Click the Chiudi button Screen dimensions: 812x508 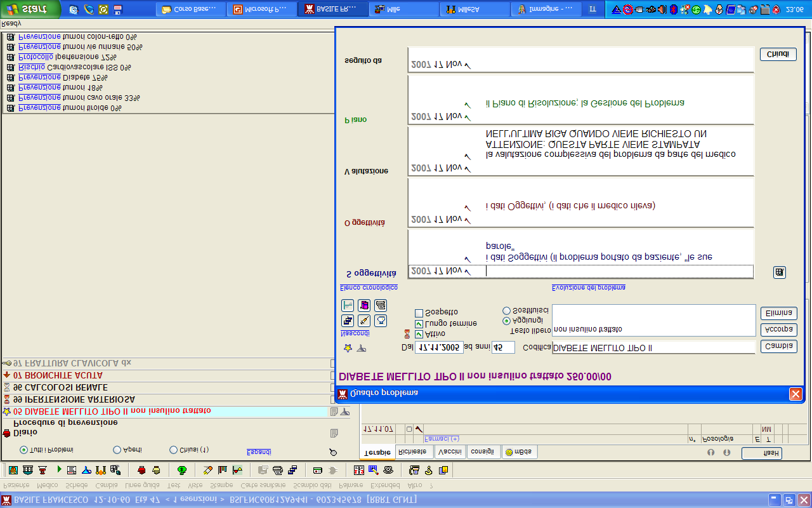click(x=778, y=55)
